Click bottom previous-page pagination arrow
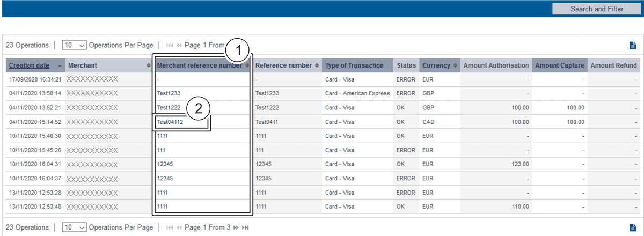Image resolution: width=644 pixels, height=236 pixels. click(x=179, y=227)
